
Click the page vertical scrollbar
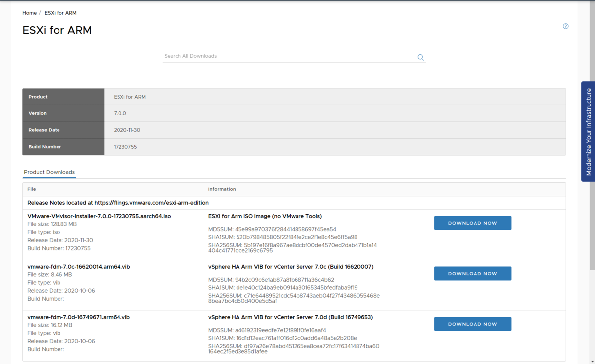(592, 135)
